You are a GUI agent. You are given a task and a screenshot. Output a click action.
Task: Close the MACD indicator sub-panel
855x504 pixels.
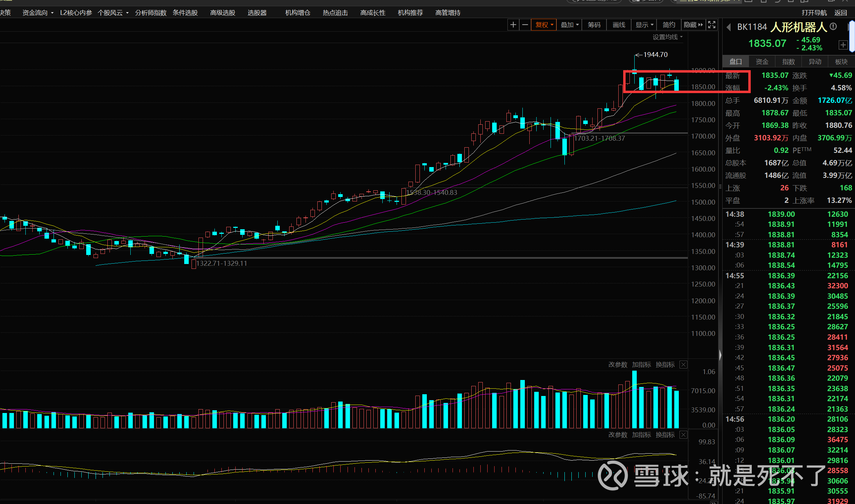click(x=683, y=435)
